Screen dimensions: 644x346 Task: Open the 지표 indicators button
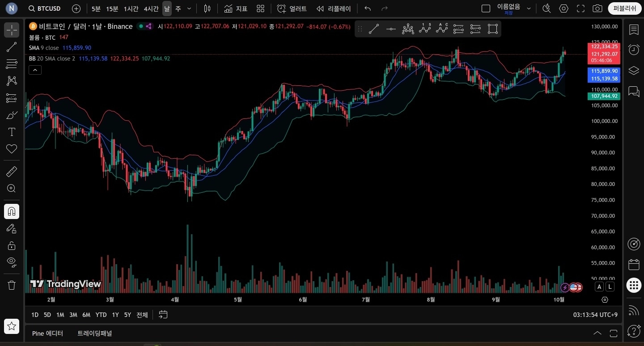point(236,8)
